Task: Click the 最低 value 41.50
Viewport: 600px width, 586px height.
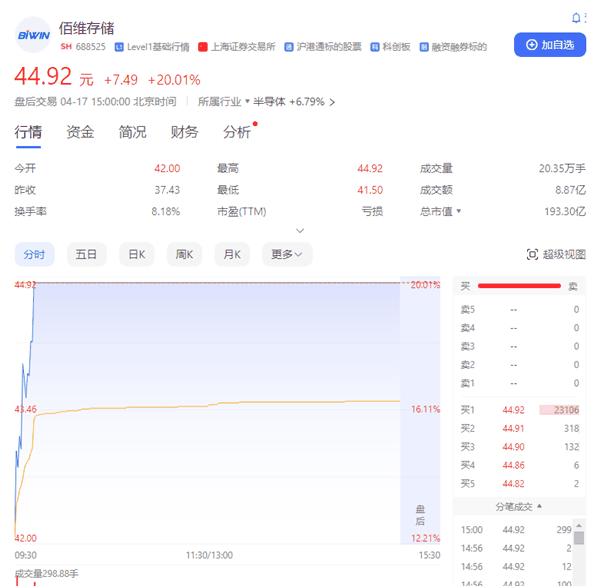Action: 370,190
